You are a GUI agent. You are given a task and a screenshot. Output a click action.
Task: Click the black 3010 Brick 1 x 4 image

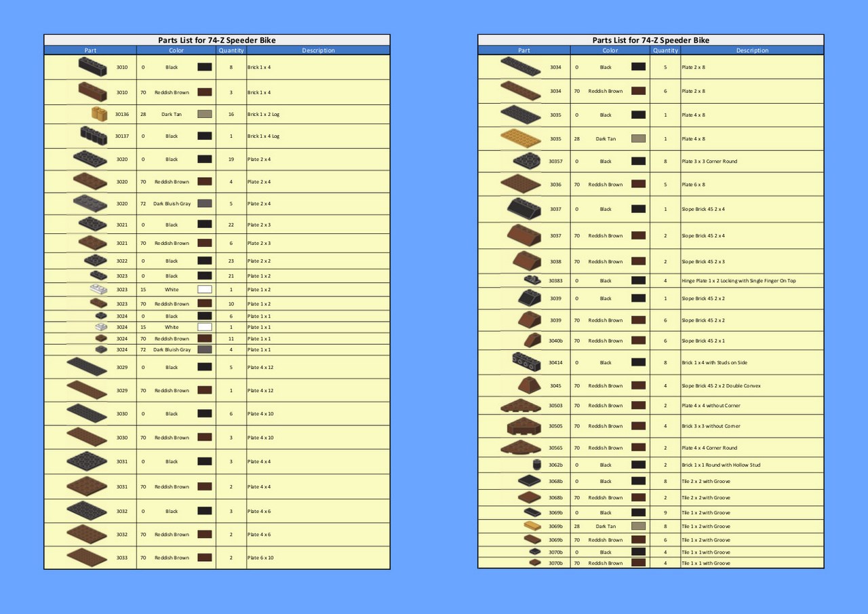pos(93,67)
